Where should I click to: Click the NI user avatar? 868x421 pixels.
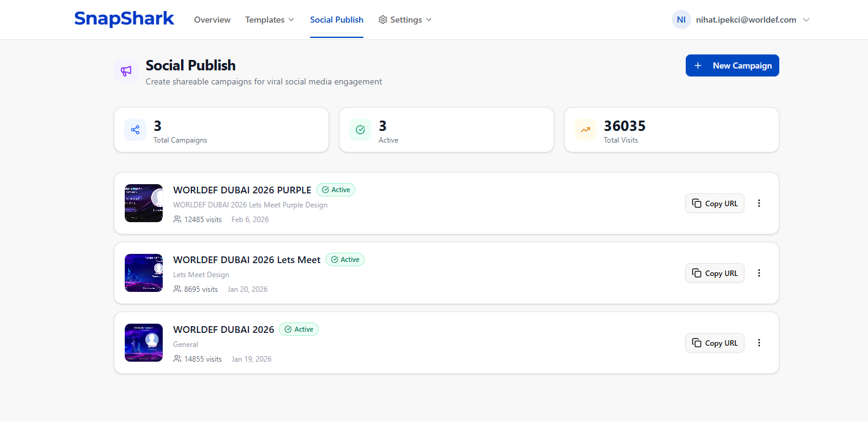click(681, 20)
